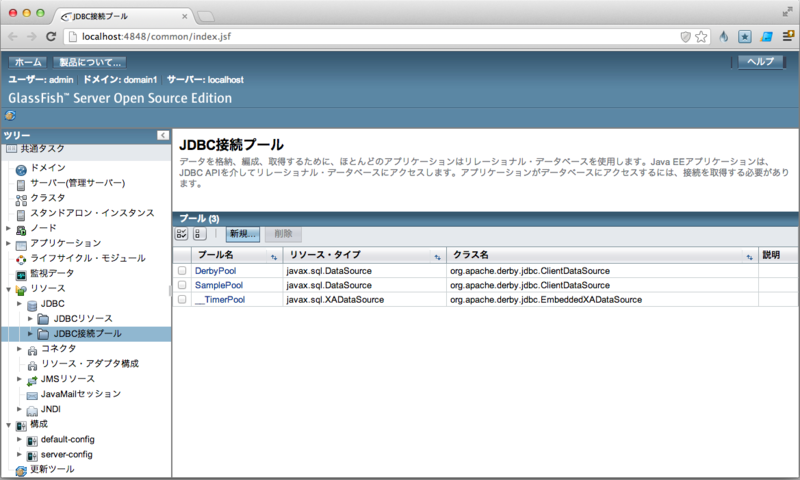The height and width of the screenshot is (480, 800).
Task: Check the DerbyPool row checkbox
Action: pos(182,271)
